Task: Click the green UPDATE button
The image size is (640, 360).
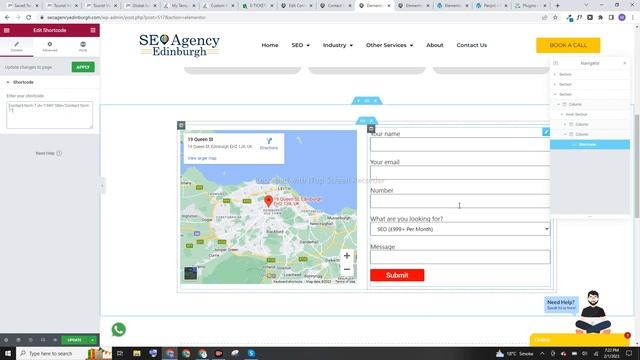Action: click(x=75, y=340)
